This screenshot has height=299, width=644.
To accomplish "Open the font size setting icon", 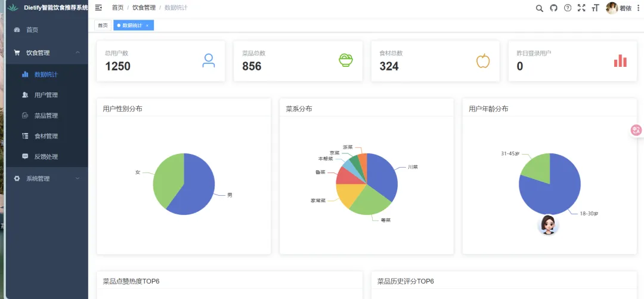I will [x=595, y=8].
